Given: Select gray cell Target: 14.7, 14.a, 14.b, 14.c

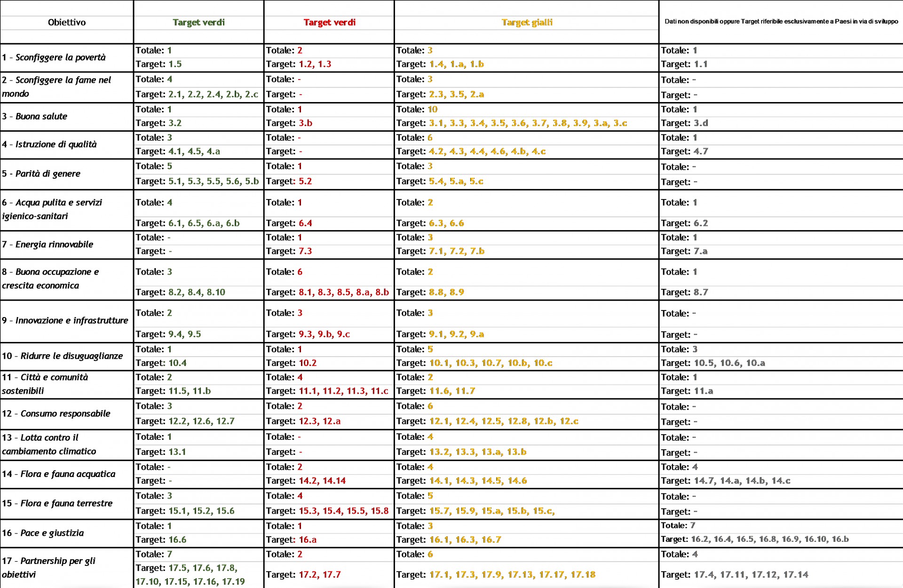Looking at the screenshot, I should pos(726,481).
